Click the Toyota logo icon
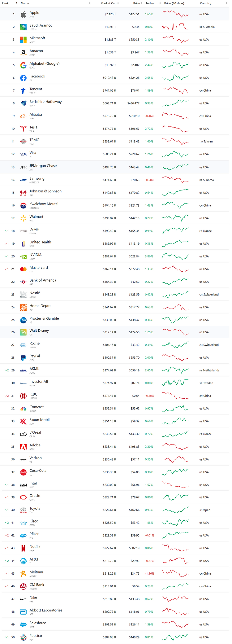Screen dimensions: 232x644 pos(23,510)
